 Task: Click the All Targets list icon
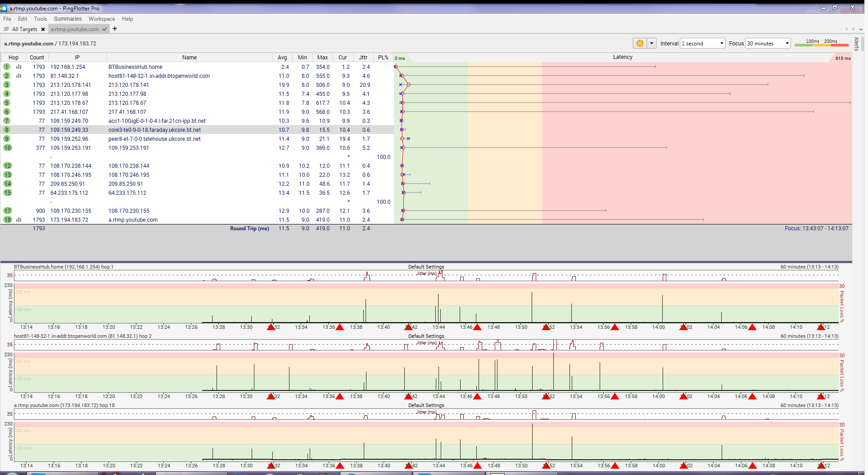6,29
